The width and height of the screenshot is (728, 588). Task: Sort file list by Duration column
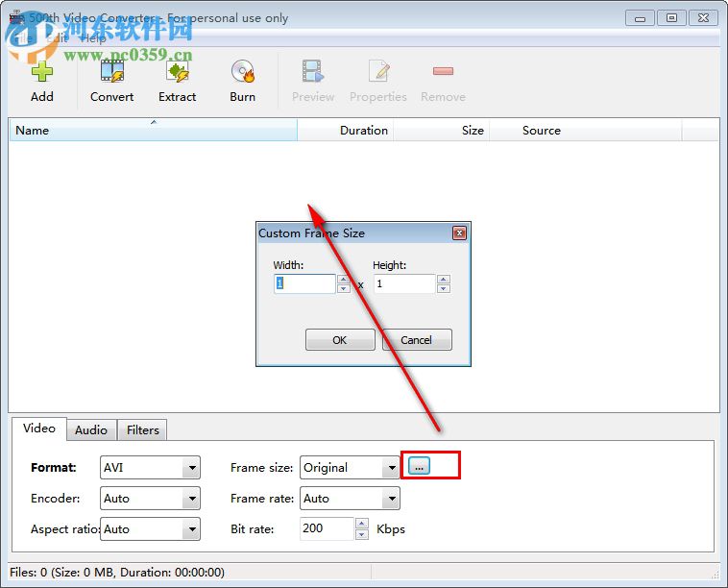(x=346, y=130)
